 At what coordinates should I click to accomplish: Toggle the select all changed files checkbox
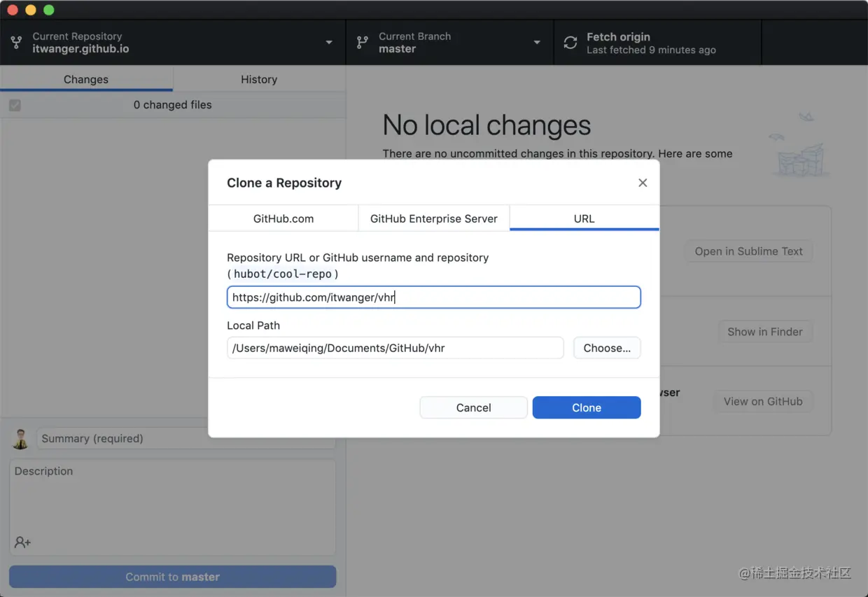point(15,105)
